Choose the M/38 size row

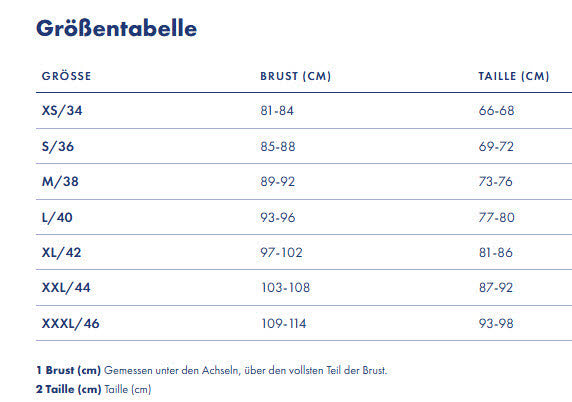(304, 182)
